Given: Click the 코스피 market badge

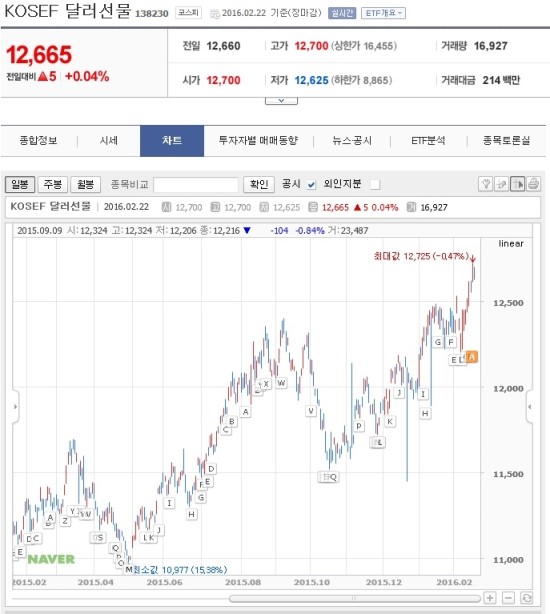Looking at the screenshot, I should coord(188,13).
